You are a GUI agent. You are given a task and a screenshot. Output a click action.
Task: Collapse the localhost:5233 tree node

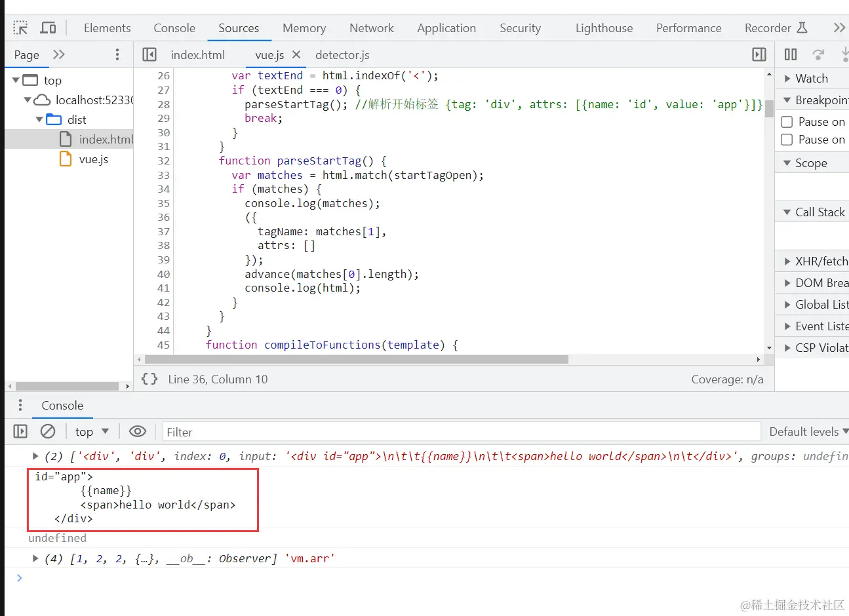pyautogui.click(x=28, y=100)
